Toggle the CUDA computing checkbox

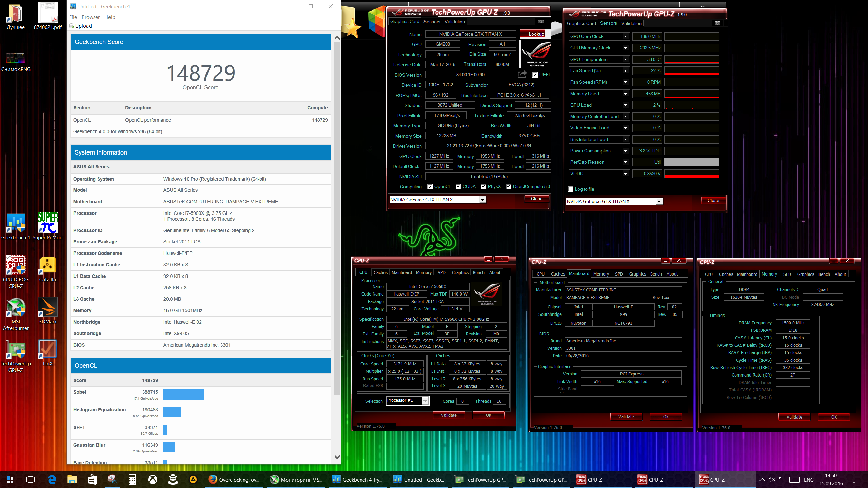(x=458, y=187)
